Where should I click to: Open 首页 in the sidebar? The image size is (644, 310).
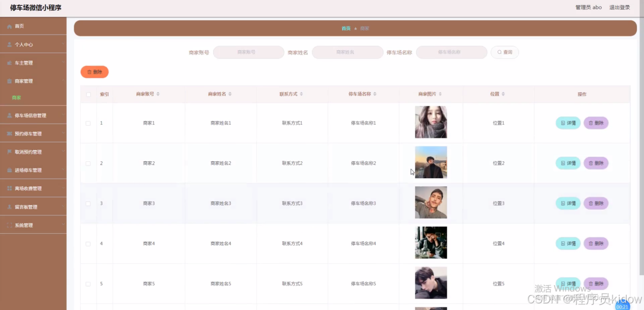pos(33,26)
